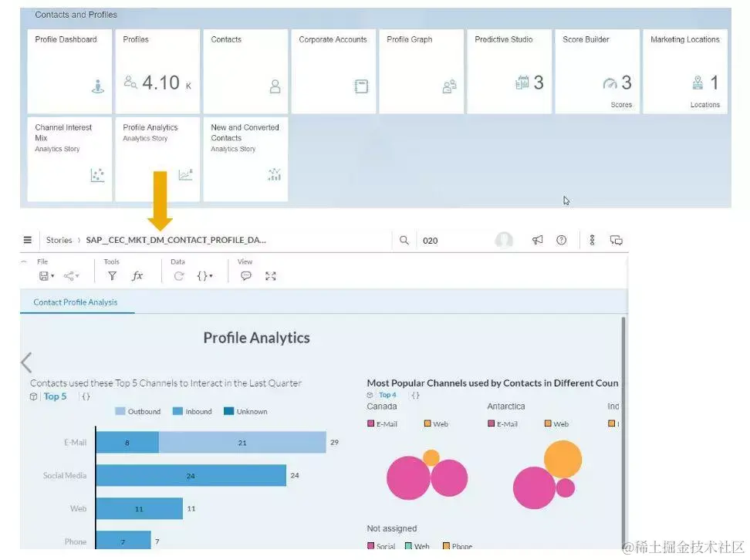Click the Score Builder gauge icon
The width and height of the screenshot is (750, 560).
(x=610, y=83)
